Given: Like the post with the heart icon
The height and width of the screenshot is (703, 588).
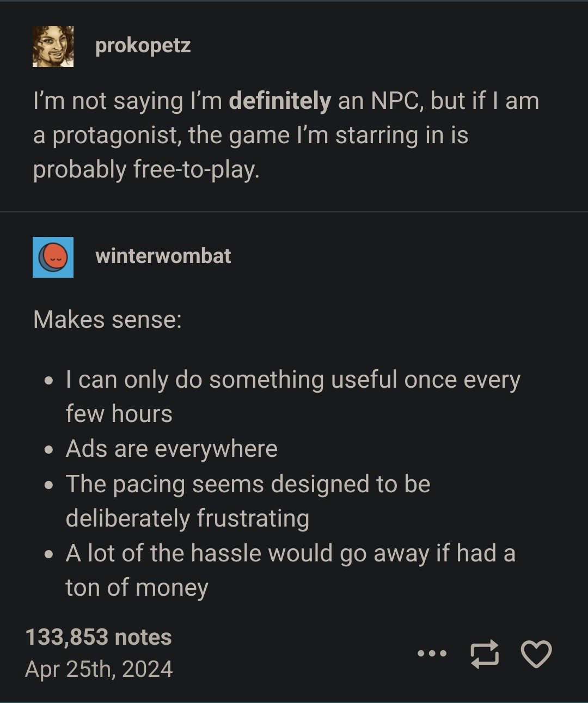Looking at the screenshot, I should 536,653.
